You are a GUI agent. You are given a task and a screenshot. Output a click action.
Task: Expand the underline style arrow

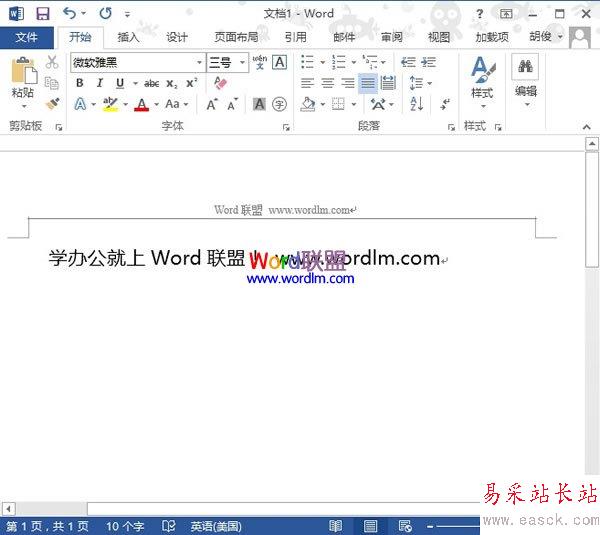click(135, 83)
